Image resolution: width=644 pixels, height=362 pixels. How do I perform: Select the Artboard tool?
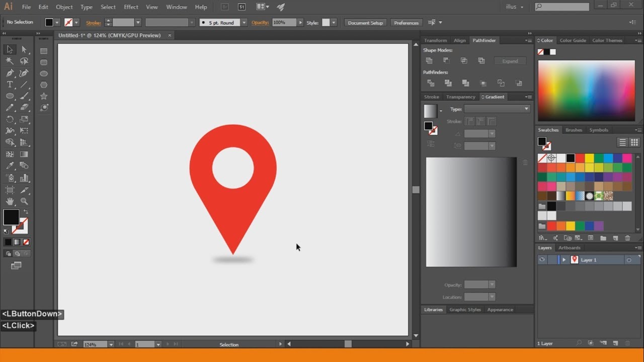(x=10, y=190)
